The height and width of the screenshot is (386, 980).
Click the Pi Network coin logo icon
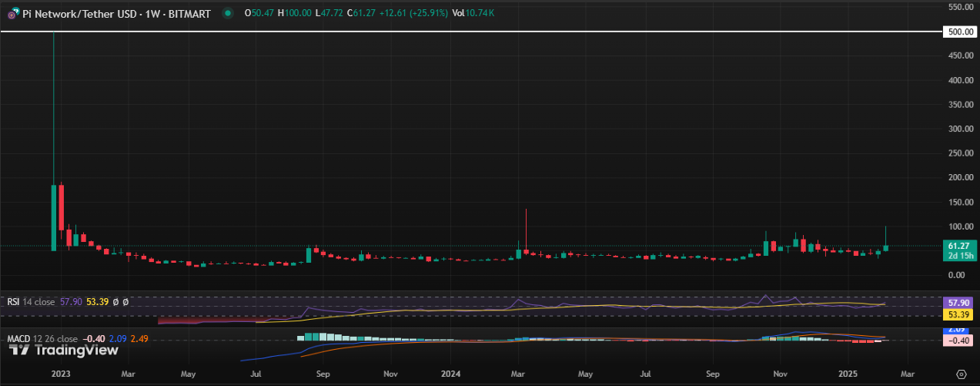pyautogui.click(x=13, y=14)
